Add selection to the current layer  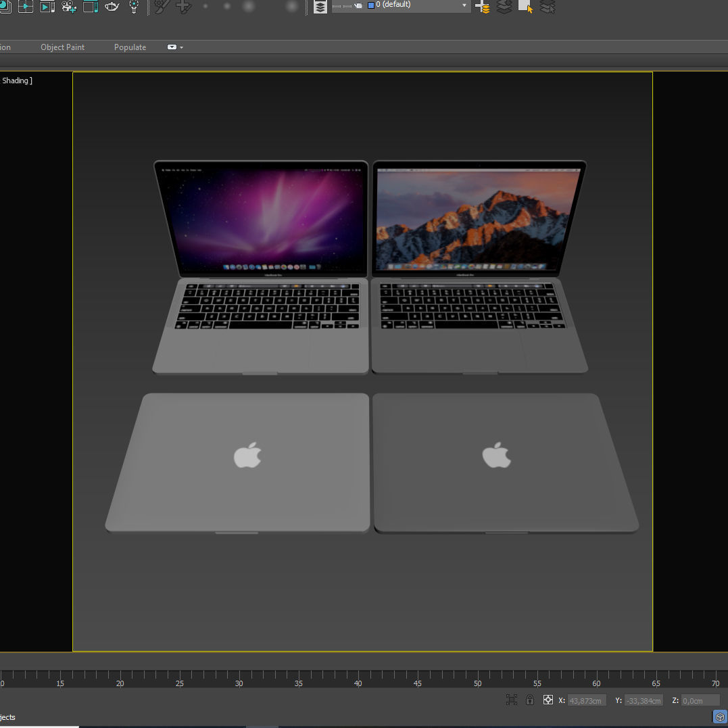tap(504, 7)
